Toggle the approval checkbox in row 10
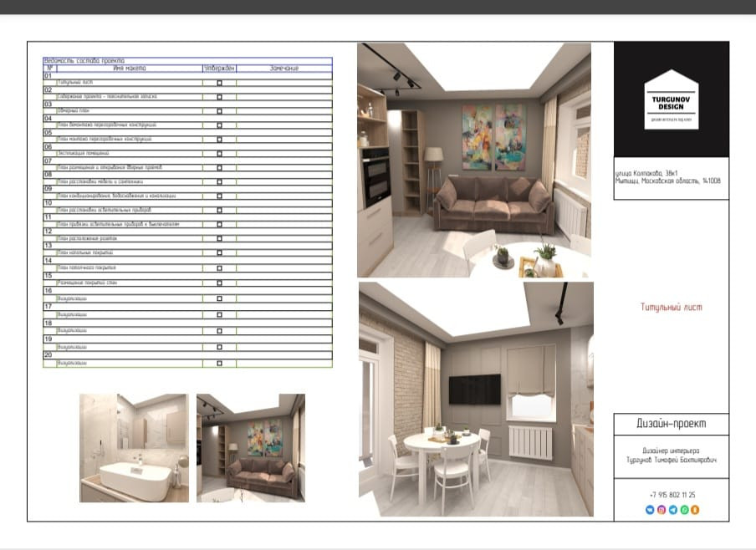The height and width of the screenshot is (550, 756). click(220, 209)
